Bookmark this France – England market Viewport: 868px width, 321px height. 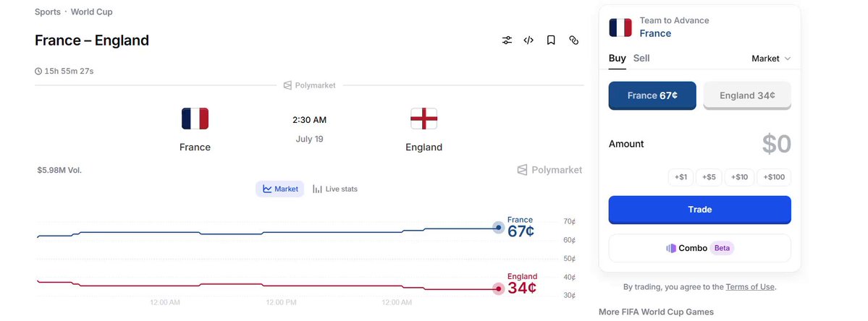[551, 40]
